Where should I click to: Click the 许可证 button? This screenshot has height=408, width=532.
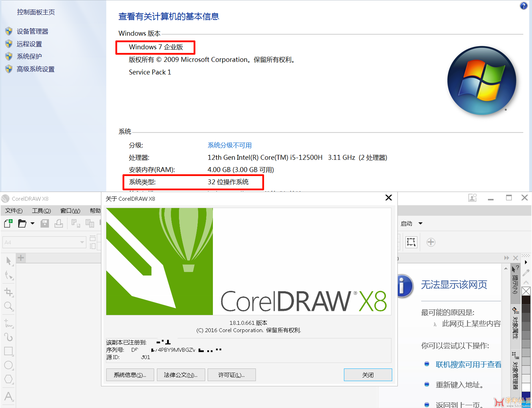(231, 375)
